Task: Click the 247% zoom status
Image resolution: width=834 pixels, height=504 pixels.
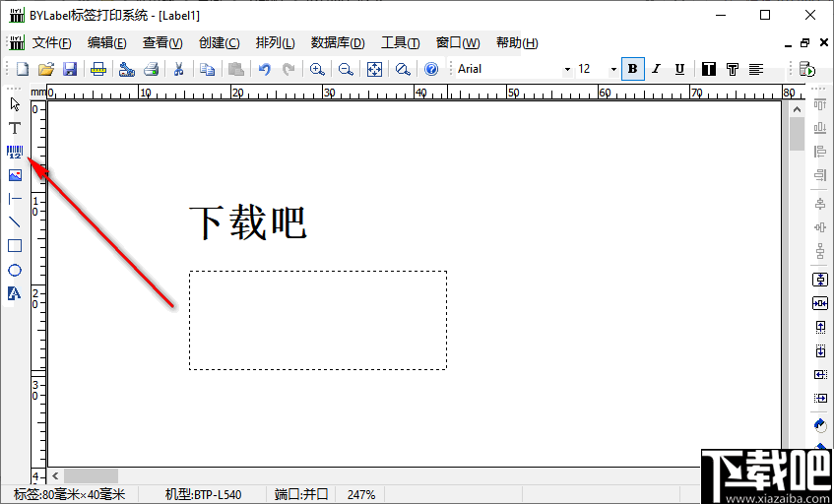Action: [x=361, y=495]
